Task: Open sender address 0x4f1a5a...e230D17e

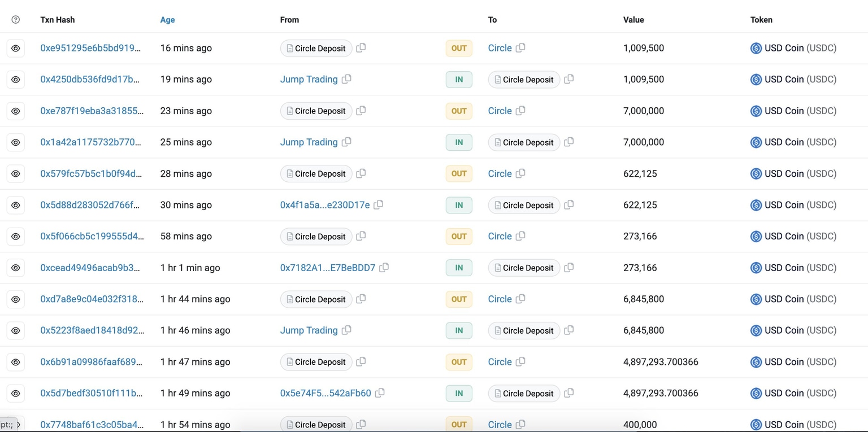Action: click(x=325, y=205)
